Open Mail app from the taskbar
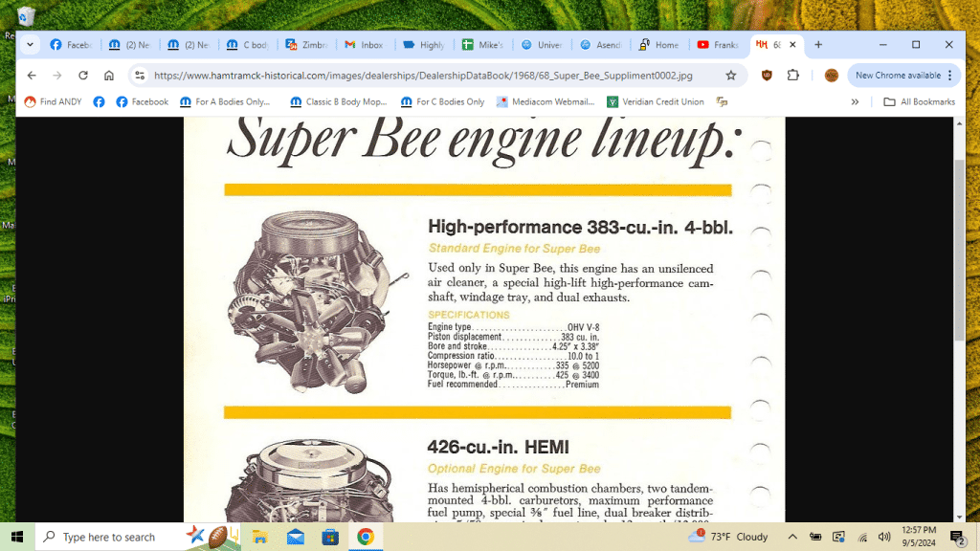Screen dimensions: 980x551 (295, 537)
